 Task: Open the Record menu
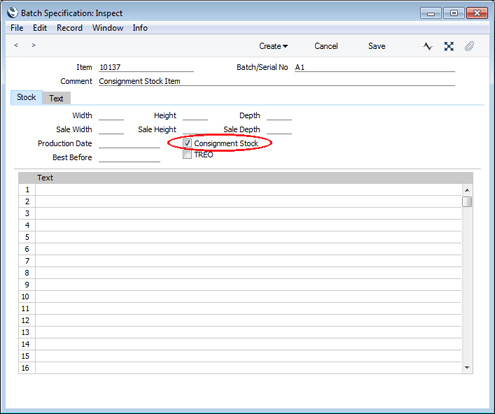(69, 28)
